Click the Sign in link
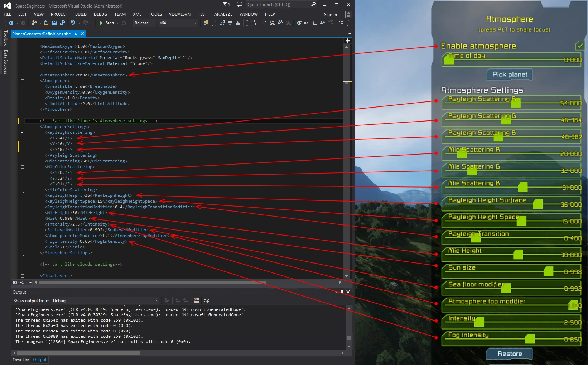This screenshot has height=365, width=588. click(x=331, y=15)
